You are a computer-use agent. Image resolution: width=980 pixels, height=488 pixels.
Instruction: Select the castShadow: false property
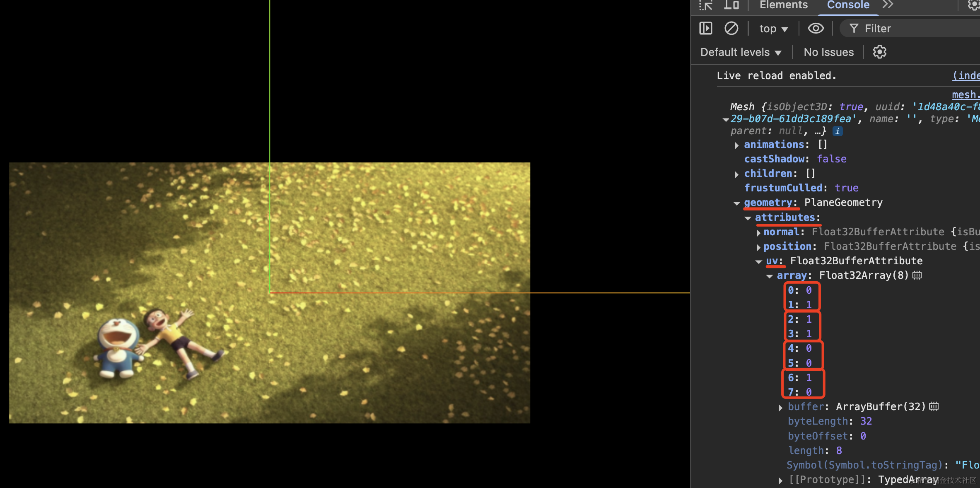[x=795, y=159]
